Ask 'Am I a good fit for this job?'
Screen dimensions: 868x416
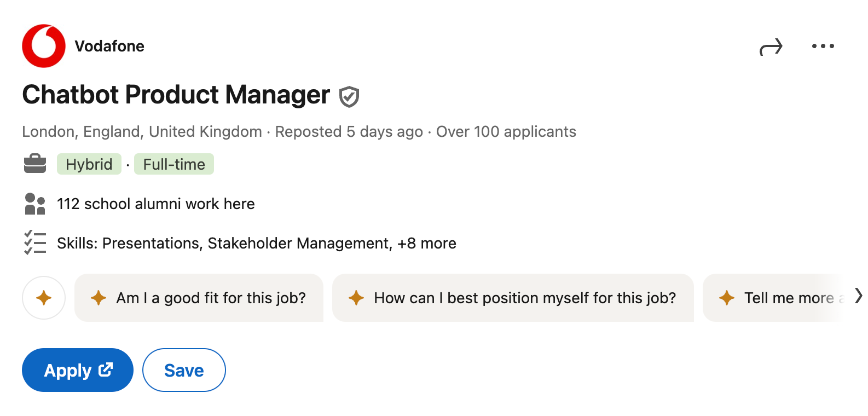click(199, 298)
